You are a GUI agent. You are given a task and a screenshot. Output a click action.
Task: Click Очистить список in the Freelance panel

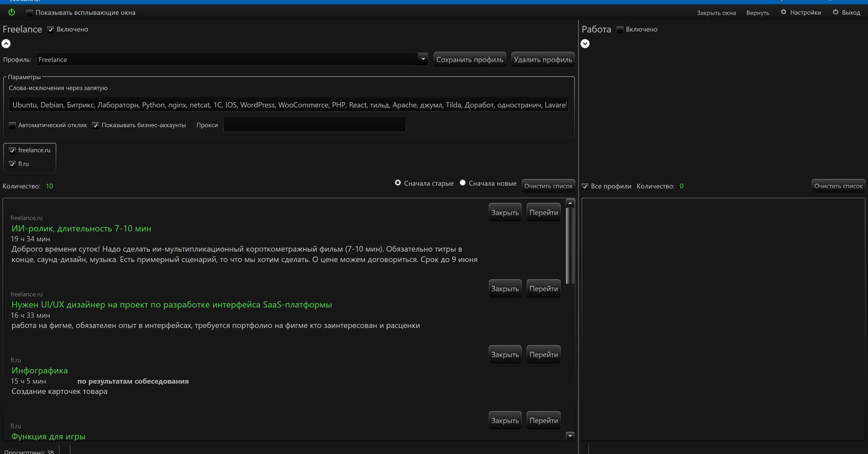[549, 186]
